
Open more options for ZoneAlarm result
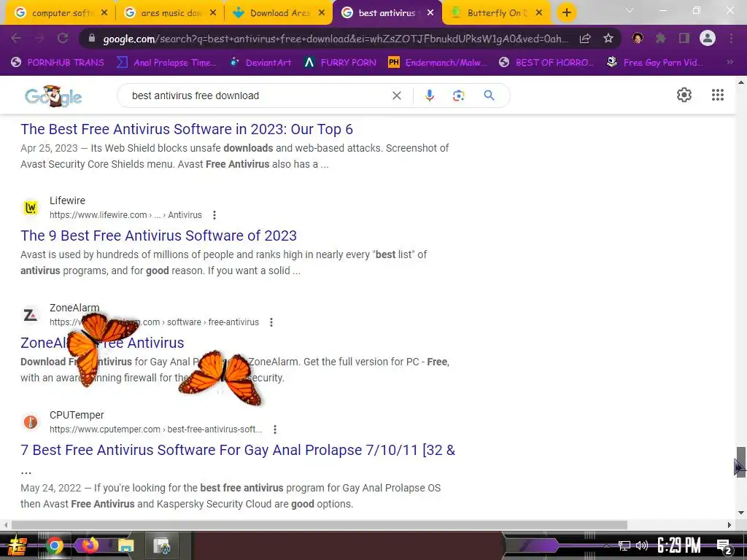pyautogui.click(x=271, y=322)
